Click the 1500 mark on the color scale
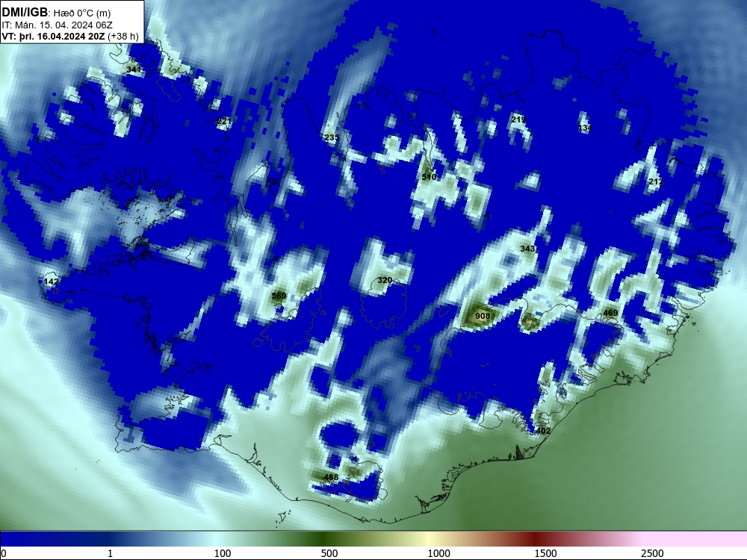This screenshot has width=747, height=560. pyautogui.click(x=545, y=553)
